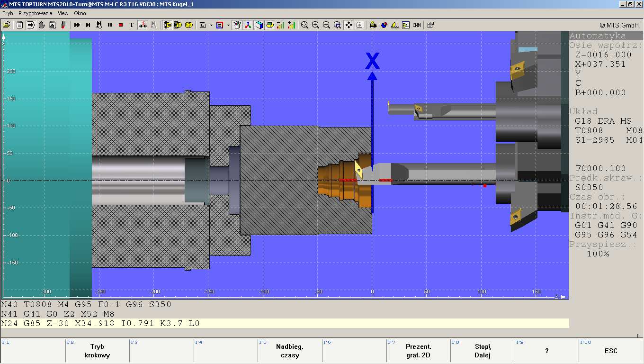Toggle the yellow workpiece layers icon

[270, 25]
